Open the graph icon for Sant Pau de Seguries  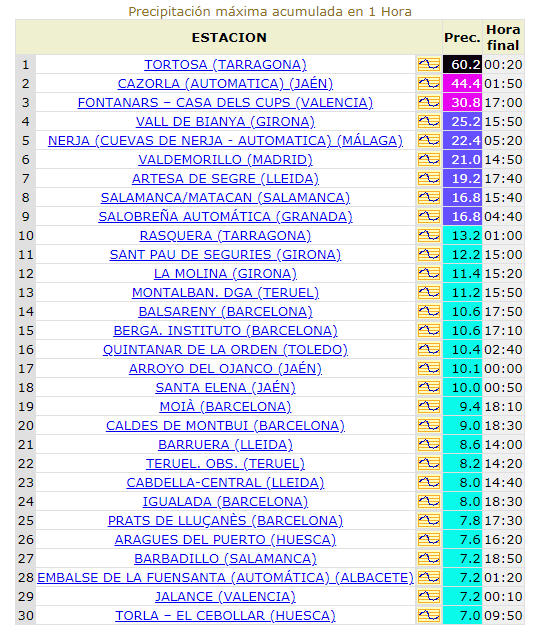pos(428,255)
